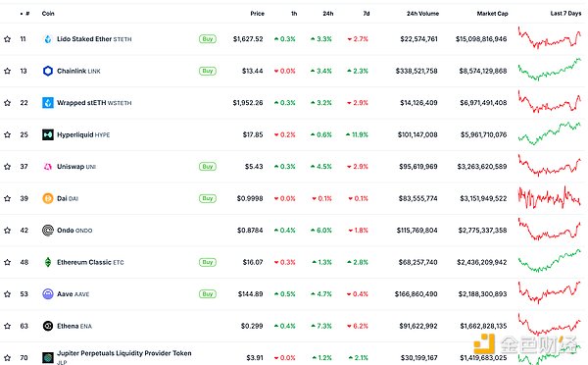588x365 pixels.
Task: Open Hyperliquid's Last 7 Days sparkline chart
Action: click(x=550, y=133)
